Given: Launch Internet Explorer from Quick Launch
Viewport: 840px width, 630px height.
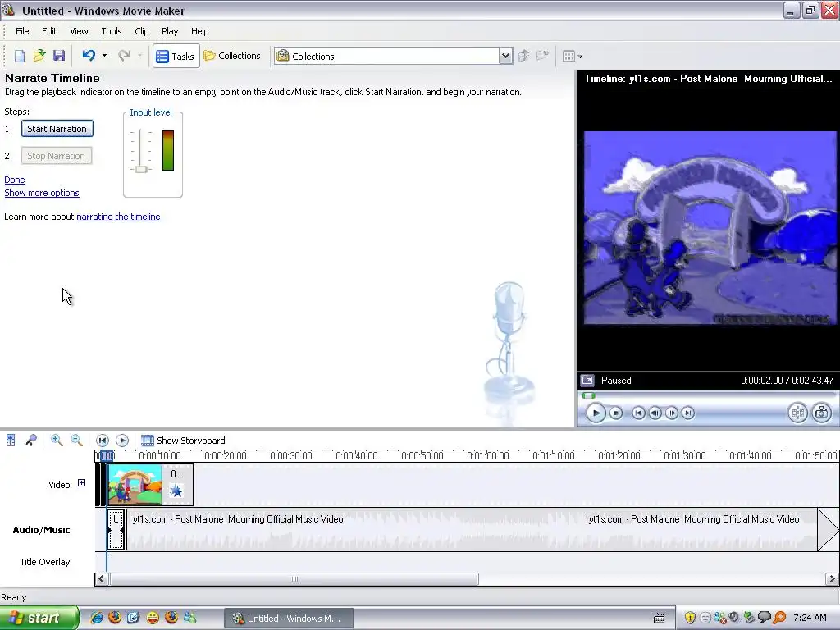Looking at the screenshot, I should coord(97,618).
